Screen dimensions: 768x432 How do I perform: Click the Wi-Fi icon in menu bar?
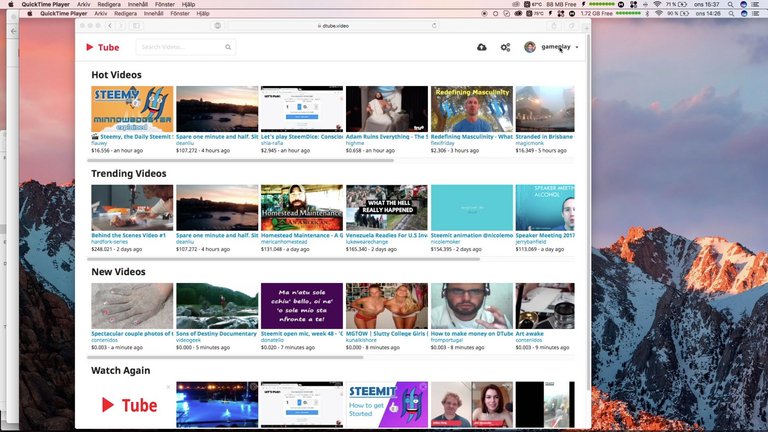(657, 4)
